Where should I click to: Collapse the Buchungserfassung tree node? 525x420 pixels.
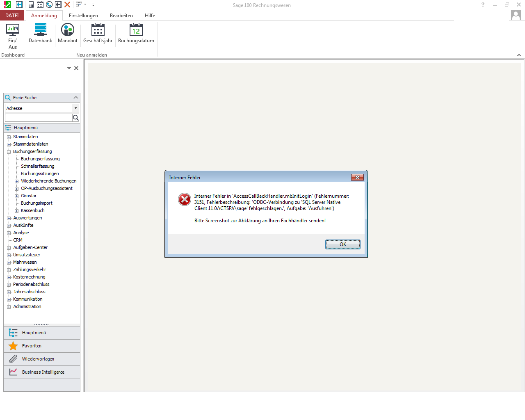9,152
